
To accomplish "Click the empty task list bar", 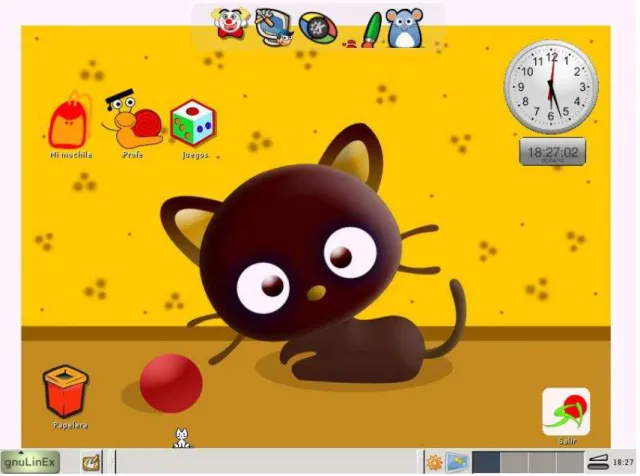I will tap(267, 462).
